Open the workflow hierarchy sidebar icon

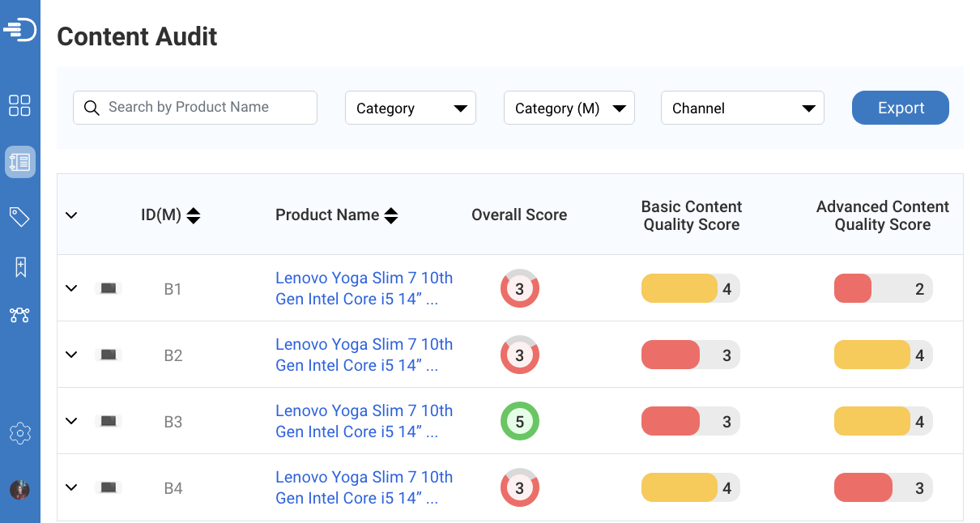[x=20, y=316]
